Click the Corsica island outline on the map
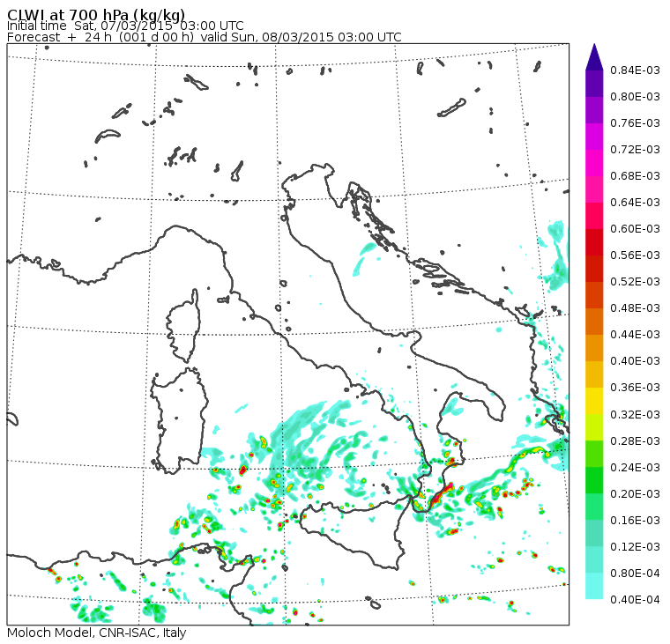 pos(183,326)
